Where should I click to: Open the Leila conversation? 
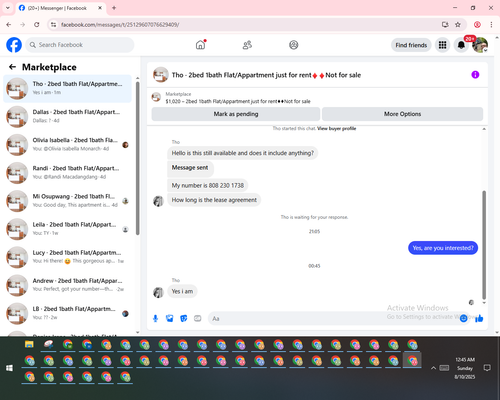pos(67,229)
